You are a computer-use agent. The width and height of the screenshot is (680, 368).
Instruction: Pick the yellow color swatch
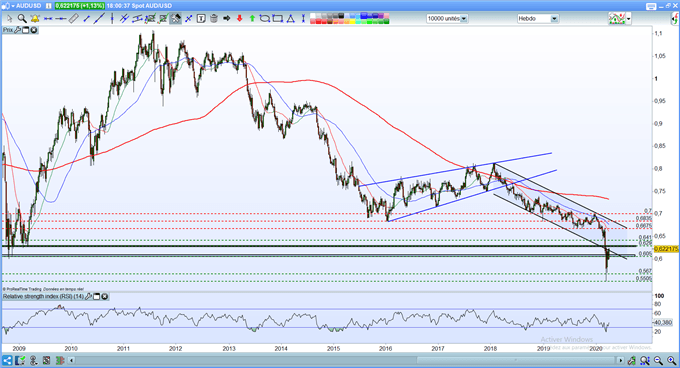coord(353,21)
